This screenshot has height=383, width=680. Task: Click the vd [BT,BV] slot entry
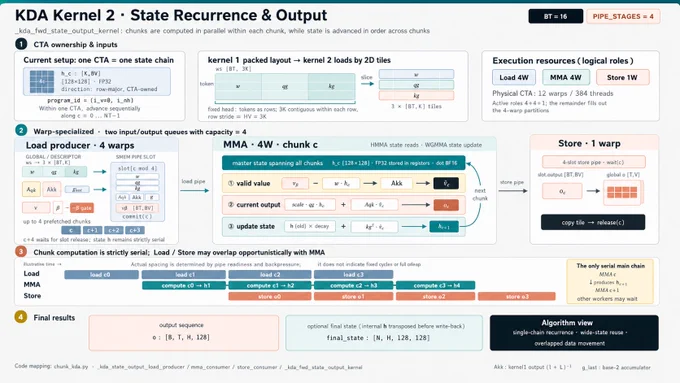[137, 208]
